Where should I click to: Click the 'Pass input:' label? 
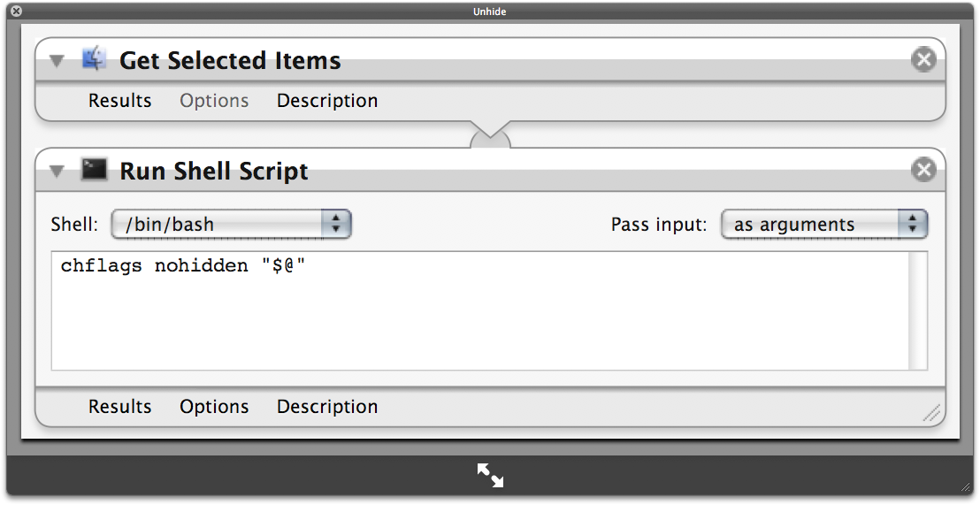pos(659,225)
